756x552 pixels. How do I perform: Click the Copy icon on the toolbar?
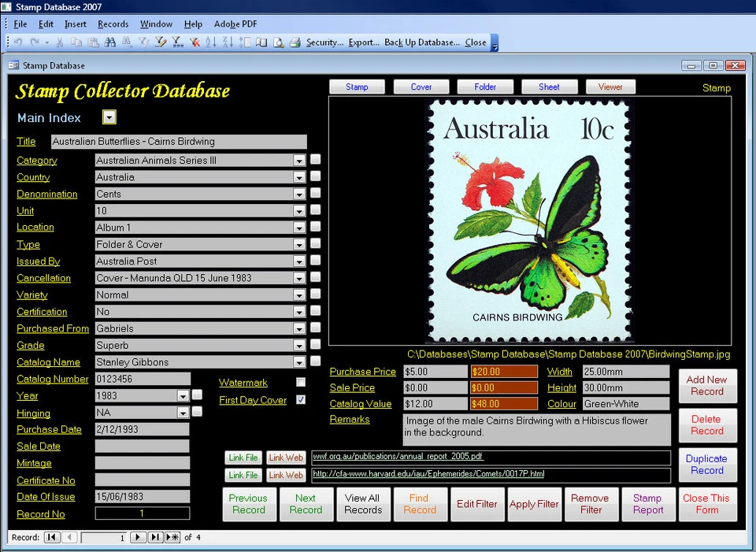point(76,42)
